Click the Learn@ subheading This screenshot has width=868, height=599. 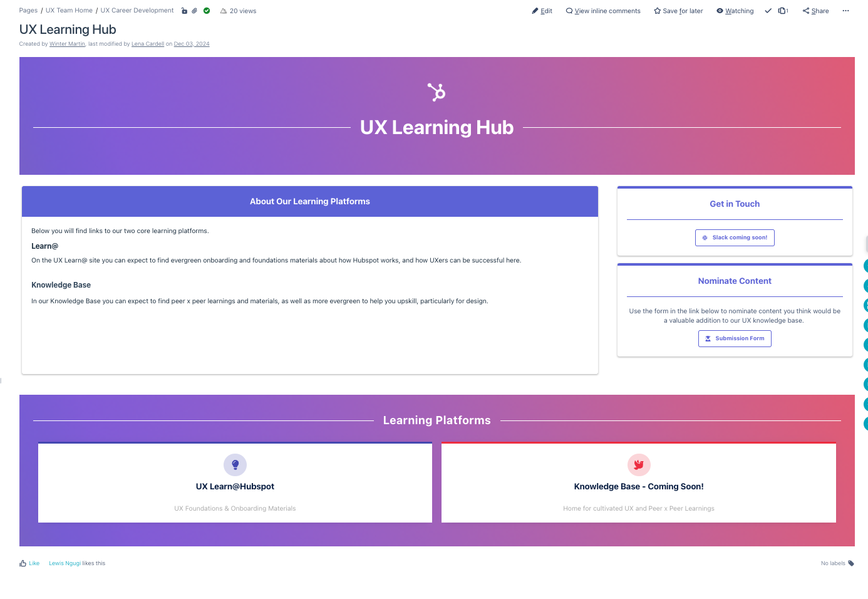tap(44, 246)
